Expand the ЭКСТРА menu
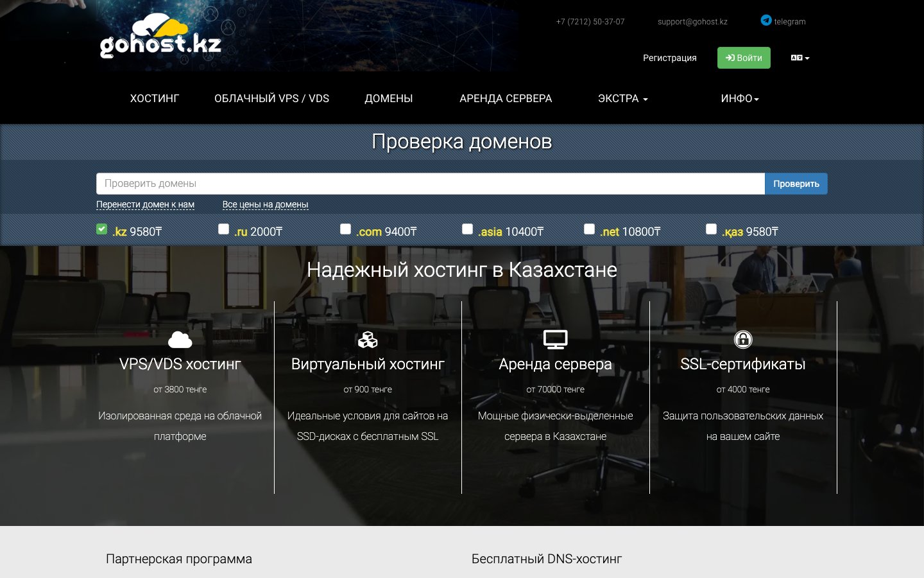The height and width of the screenshot is (578, 924). pyautogui.click(x=622, y=99)
